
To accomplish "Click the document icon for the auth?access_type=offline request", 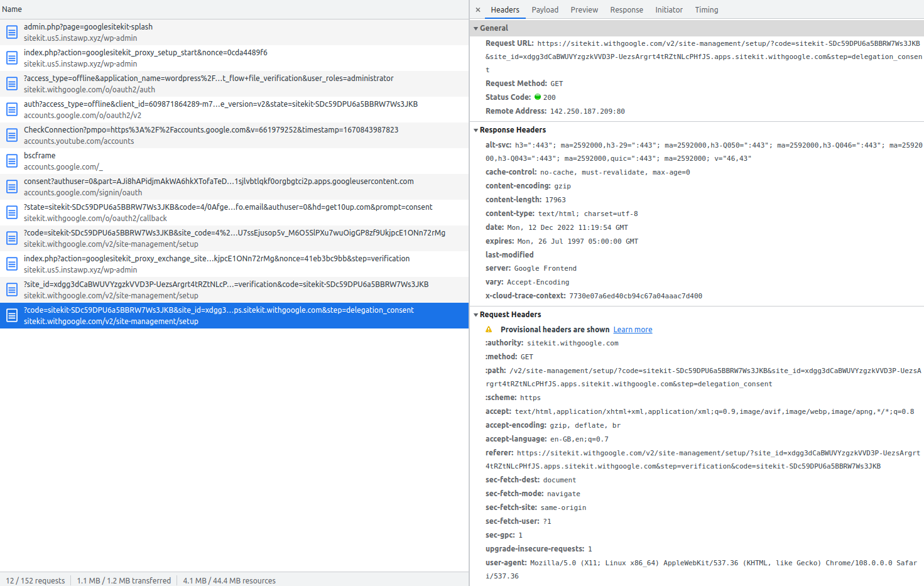I will (x=11, y=109).
